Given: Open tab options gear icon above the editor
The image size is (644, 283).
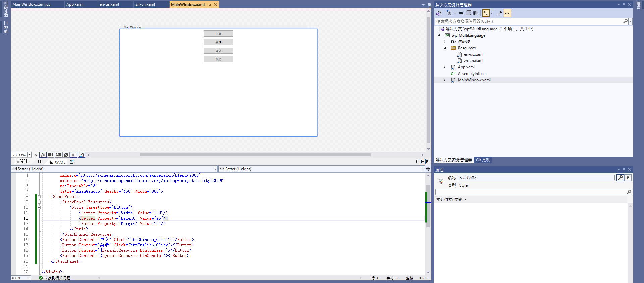Looking at the screenshot, I should click(429, 4).
